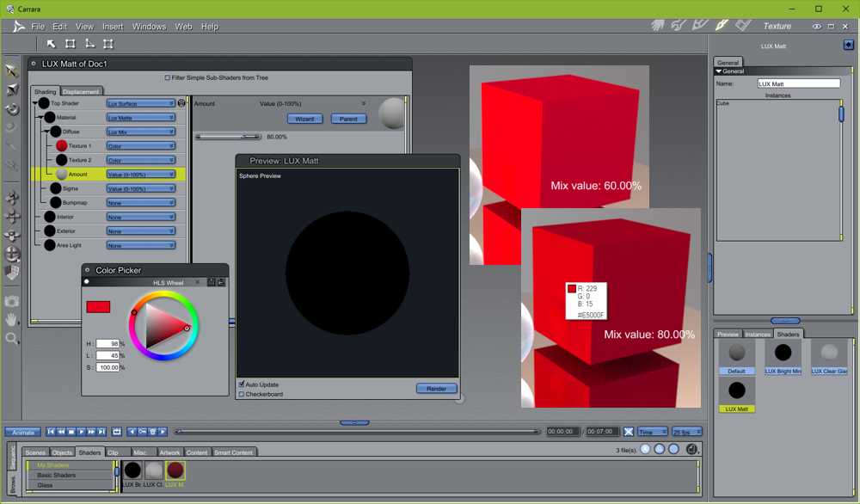Open the Texture 1 Color dropdown
Screen dimensions: 860x504
point(141,146)
